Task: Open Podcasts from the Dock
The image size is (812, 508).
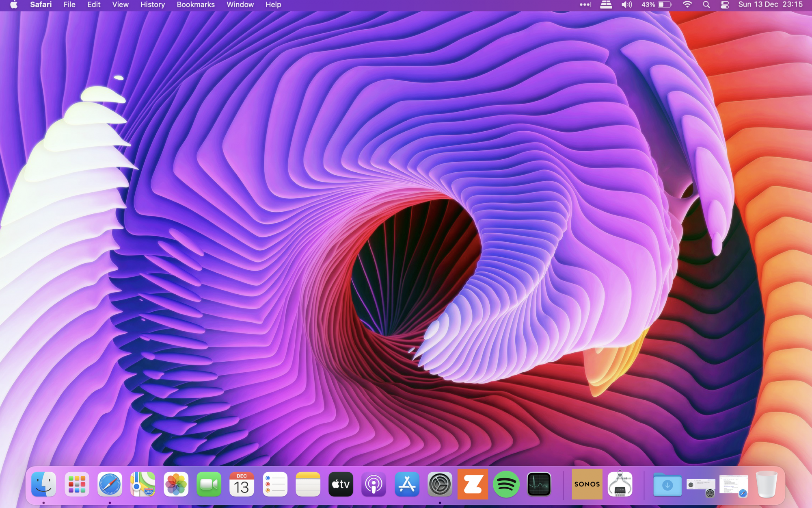Action: coord(374,484)
